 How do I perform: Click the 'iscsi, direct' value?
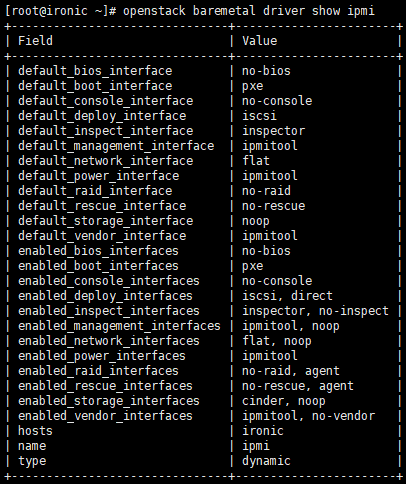click(x=287, y=296)
